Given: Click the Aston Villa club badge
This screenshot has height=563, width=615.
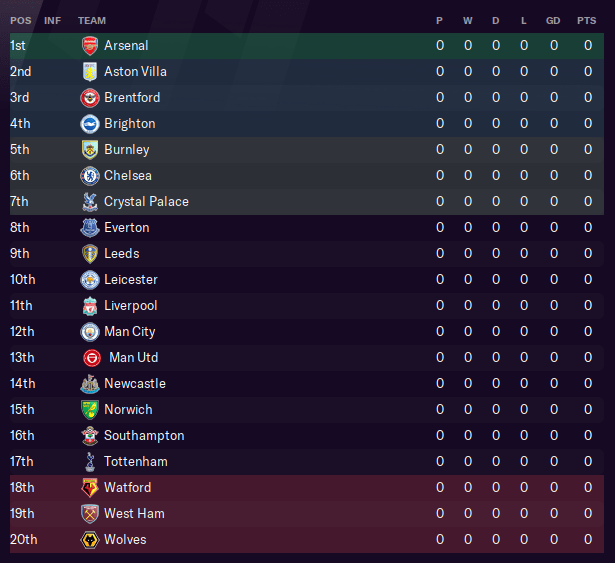Looking at the screenshot, I should (90, 71).
